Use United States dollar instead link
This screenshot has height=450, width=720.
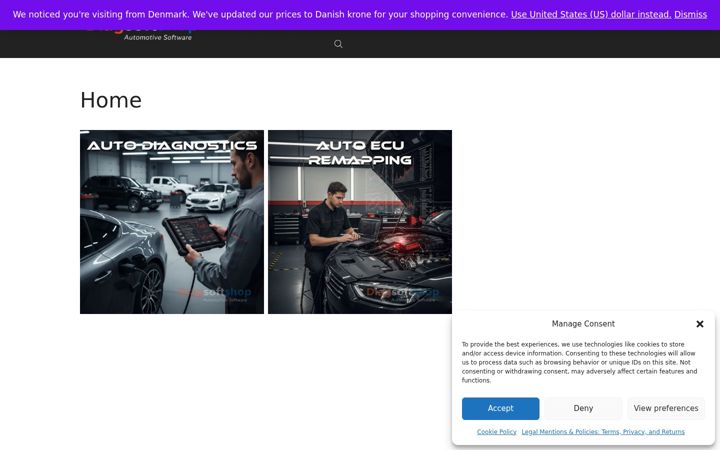(591, 14)
